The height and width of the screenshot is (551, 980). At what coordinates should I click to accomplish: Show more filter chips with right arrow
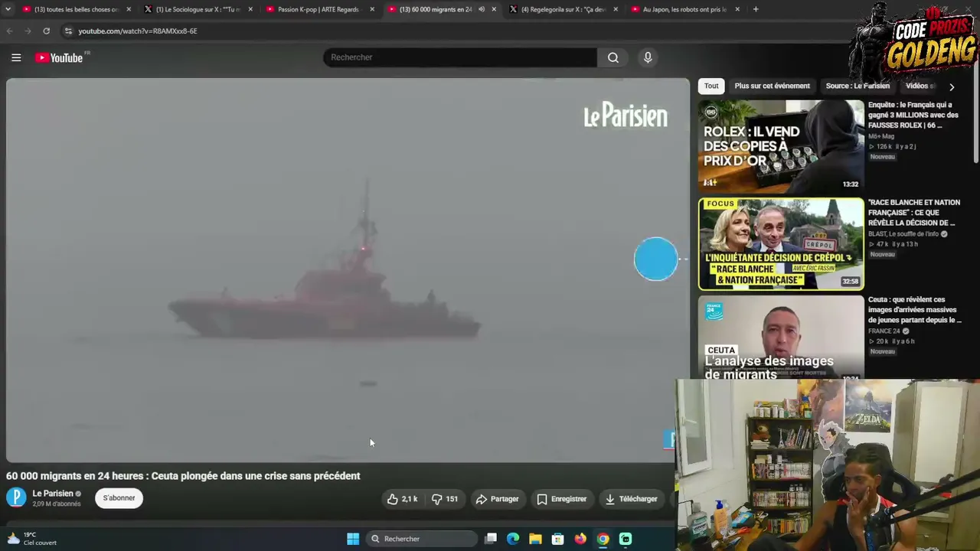952,86
